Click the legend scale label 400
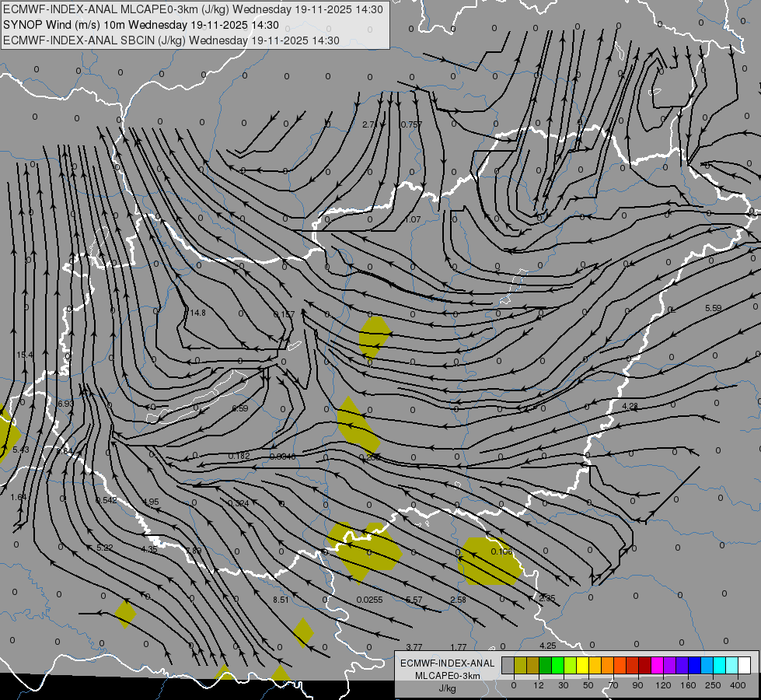 click(x=738, y=685)
